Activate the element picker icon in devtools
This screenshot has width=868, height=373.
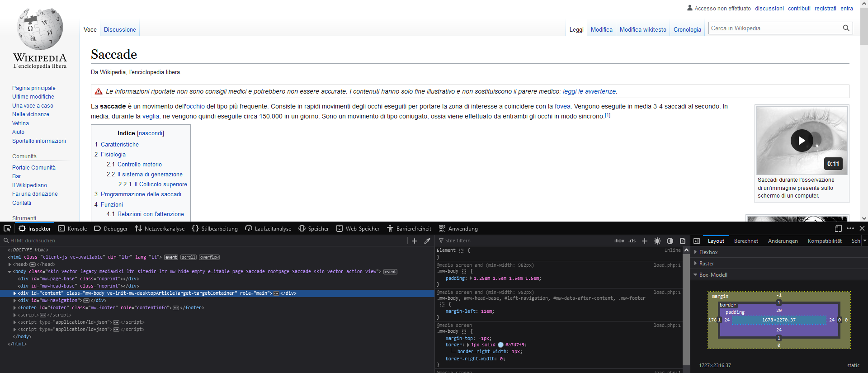[7, 228]
